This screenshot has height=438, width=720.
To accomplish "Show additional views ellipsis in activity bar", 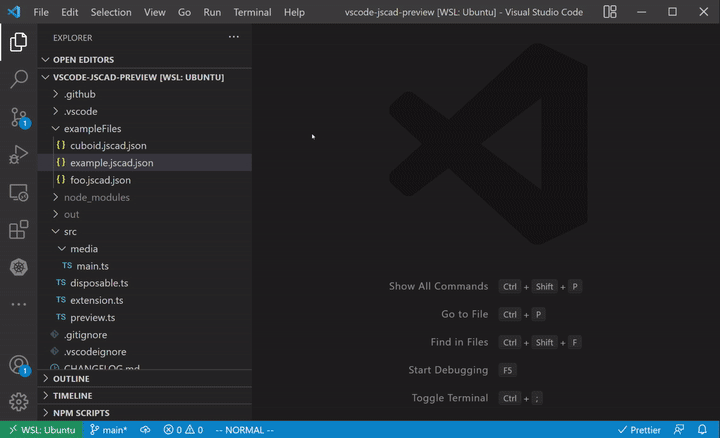I will click(18, 304).
